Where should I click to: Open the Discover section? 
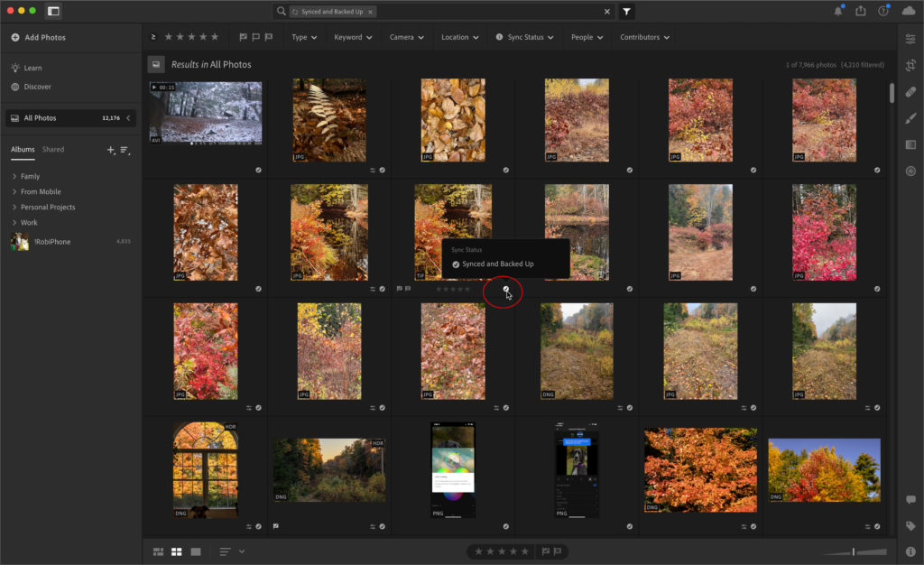click(37, 87)
